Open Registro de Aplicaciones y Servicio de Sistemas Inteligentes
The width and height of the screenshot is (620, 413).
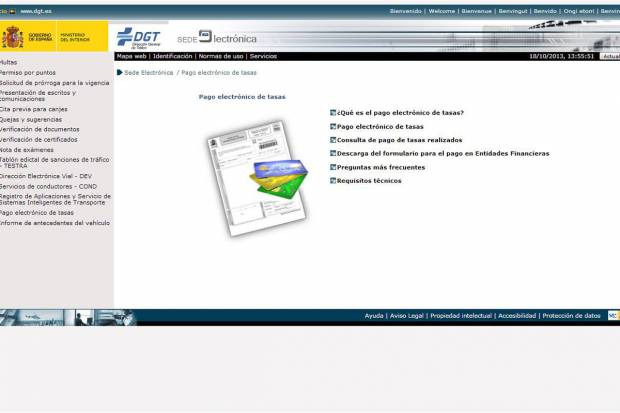click(x=55, y=199)
